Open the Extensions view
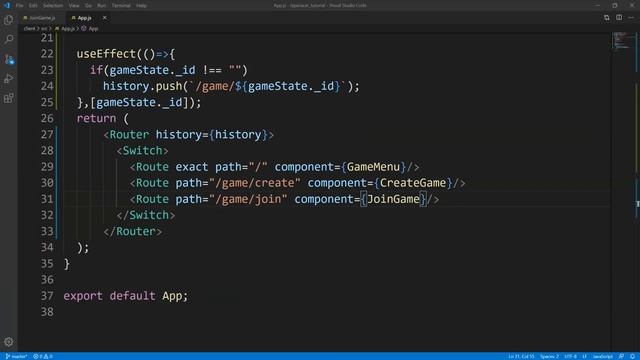This screenshot has width=640, height=360. tap(9, 98)
